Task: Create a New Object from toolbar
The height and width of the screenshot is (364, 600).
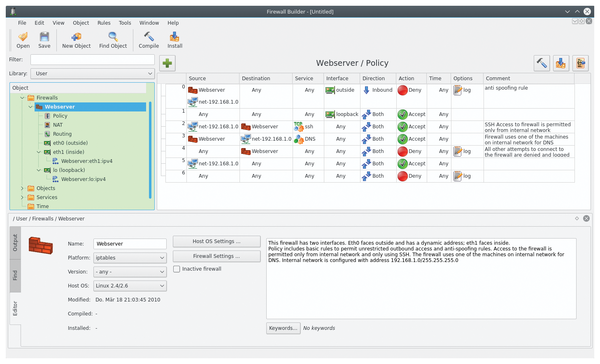Action: click(x=76, y=40)
